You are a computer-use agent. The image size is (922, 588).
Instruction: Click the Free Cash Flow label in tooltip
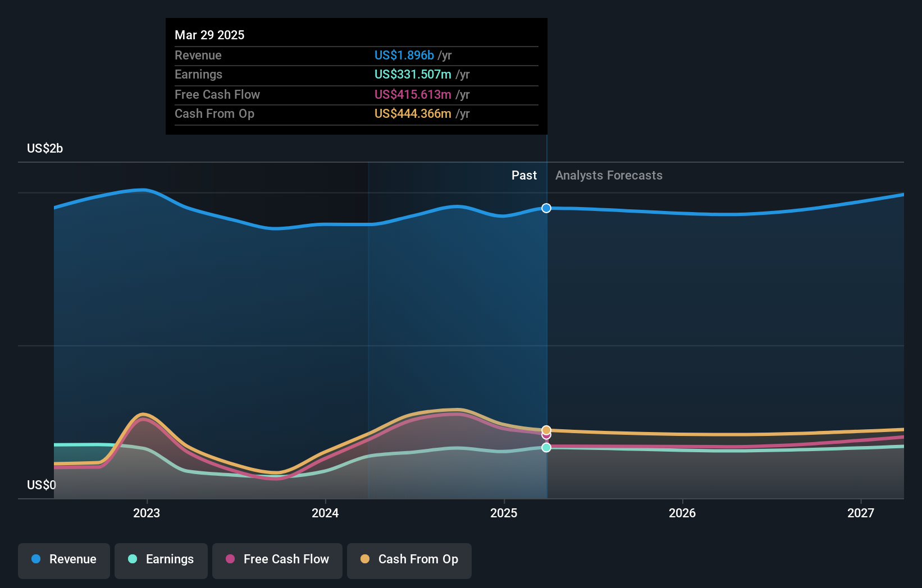pyautogui.click(x=217, y=95)
